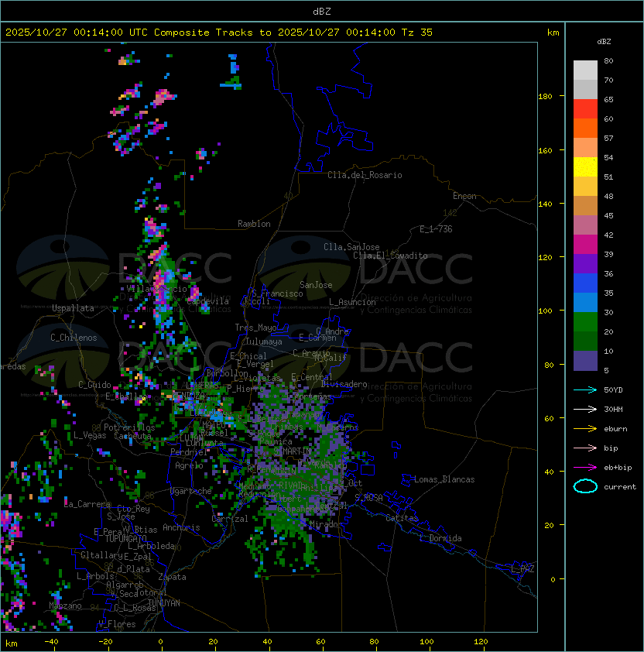Click the 'Uspallata' place label
Image resolution: width=644 pixels, height=652 pixels.
point(73,308)
